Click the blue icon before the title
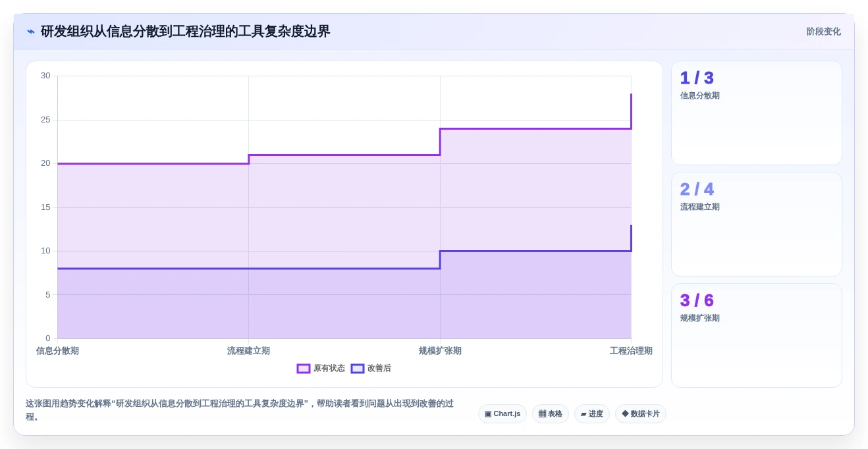Screen dimensions: 868x449 coord(31,32)
